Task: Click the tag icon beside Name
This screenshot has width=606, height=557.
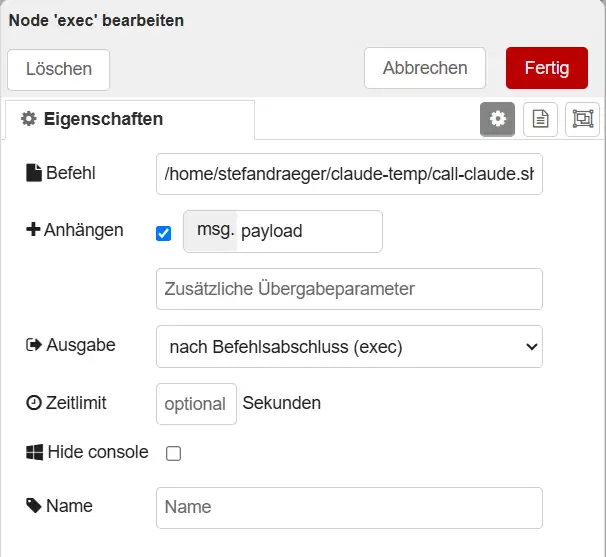Action: point(34,506)
